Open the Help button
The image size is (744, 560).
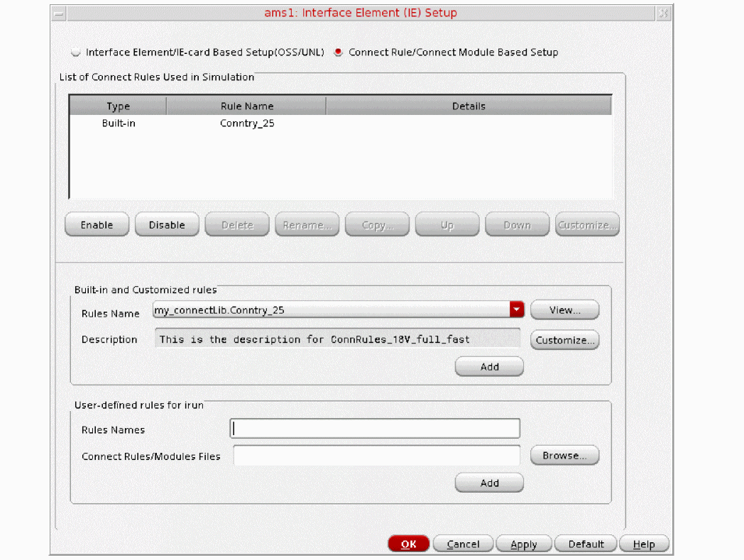coord(644,544)
